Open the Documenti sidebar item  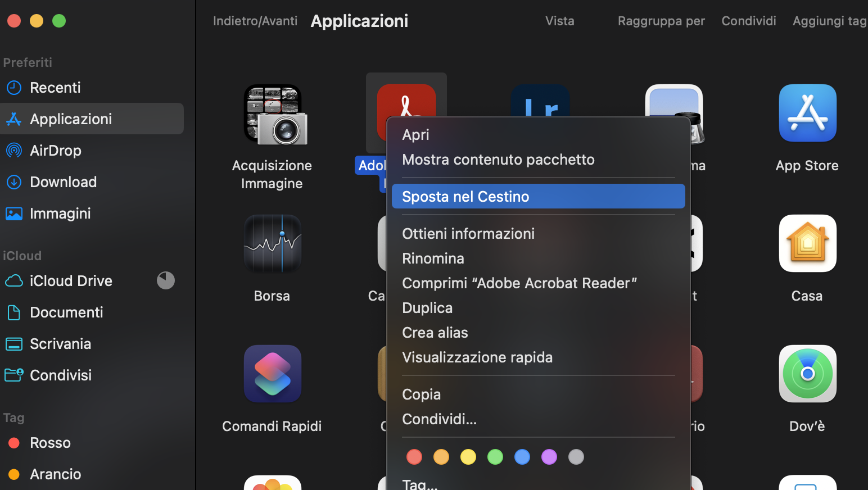click(66, 312)
